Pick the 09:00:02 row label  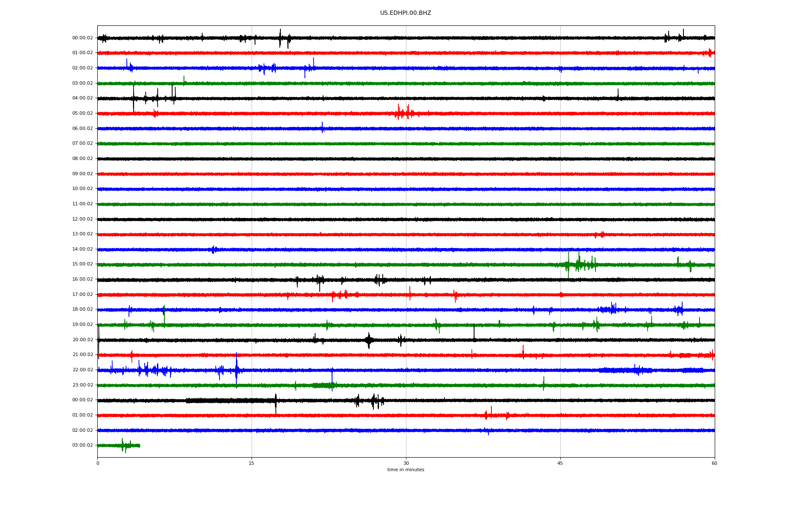click(82, 174)
